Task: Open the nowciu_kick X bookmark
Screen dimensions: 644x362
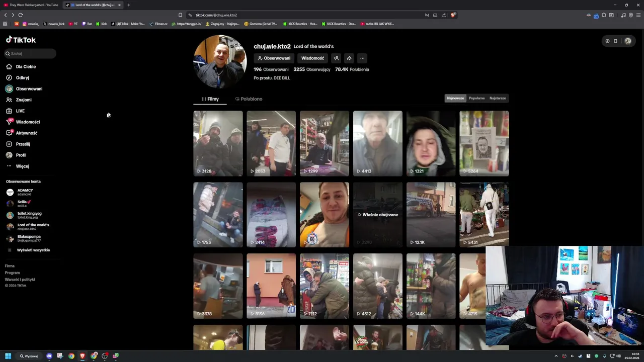Action: point(54,24)
